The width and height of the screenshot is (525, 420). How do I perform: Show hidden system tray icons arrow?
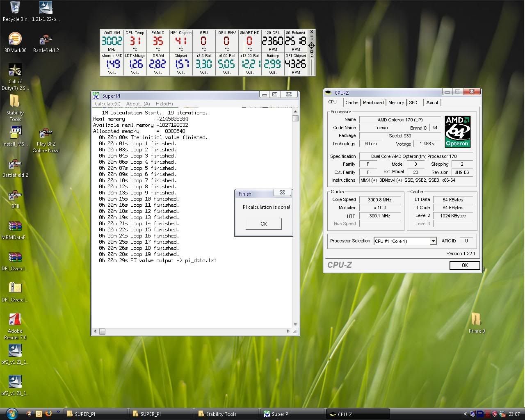tap(465, 414)
